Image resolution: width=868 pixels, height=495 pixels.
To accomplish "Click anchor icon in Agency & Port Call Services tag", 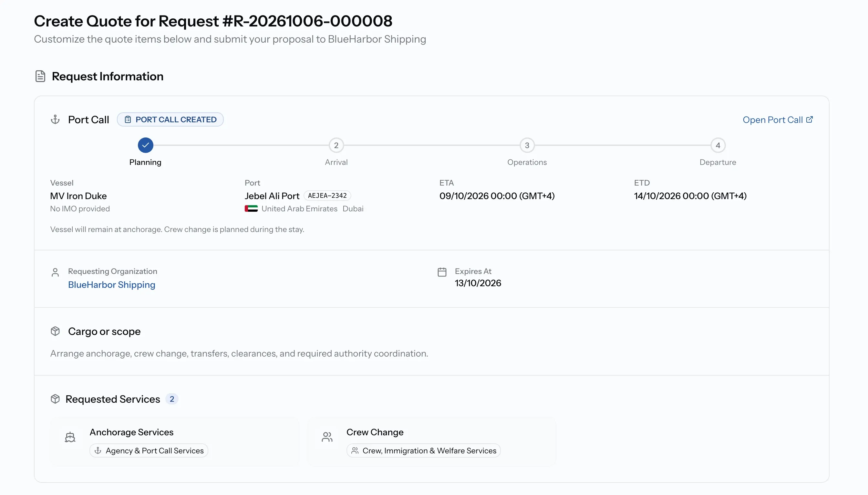I will (98, 450).
